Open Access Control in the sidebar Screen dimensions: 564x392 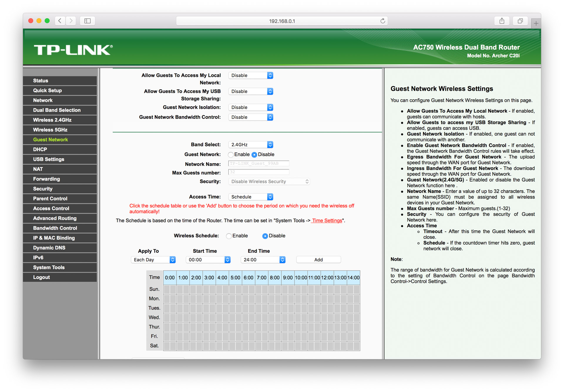60,208
